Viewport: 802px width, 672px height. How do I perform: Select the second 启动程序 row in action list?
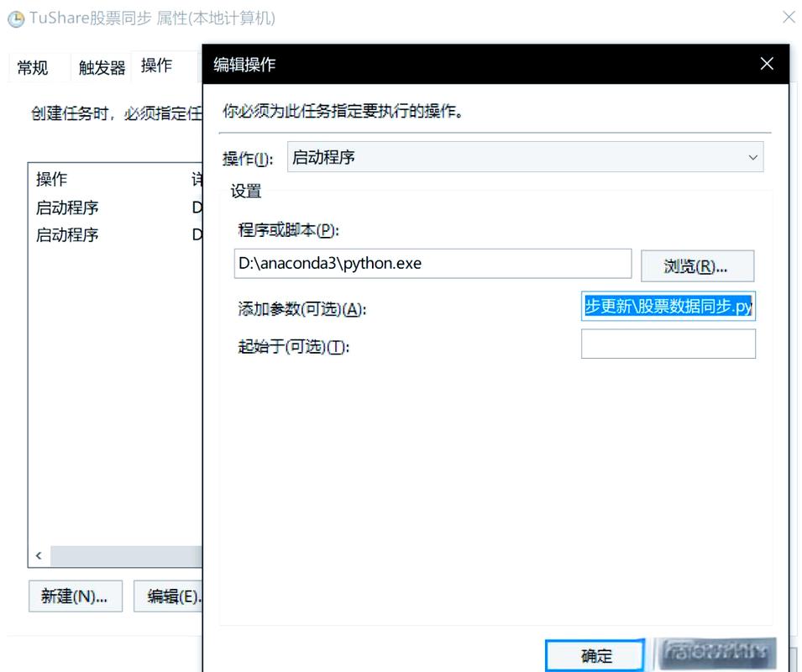pos(117,234)
